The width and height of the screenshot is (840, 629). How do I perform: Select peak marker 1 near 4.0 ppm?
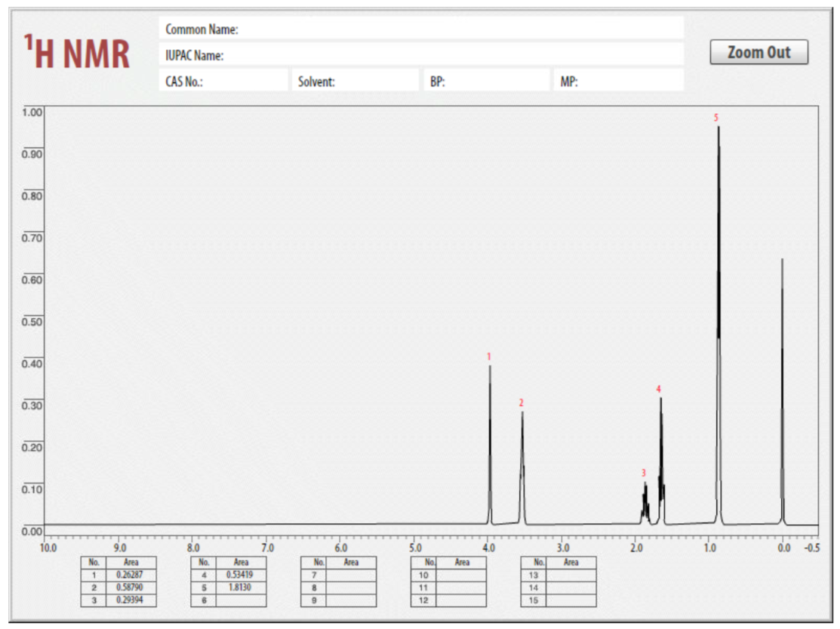click(488, 355)
